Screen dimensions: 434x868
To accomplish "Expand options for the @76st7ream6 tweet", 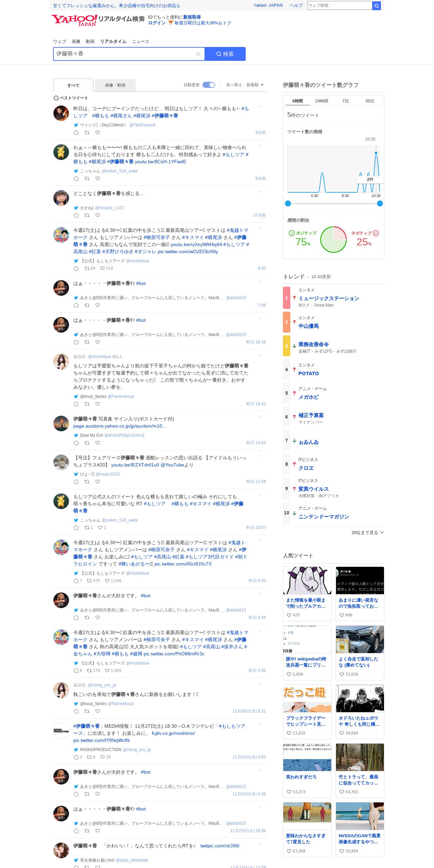I will (x=261, y=107).
